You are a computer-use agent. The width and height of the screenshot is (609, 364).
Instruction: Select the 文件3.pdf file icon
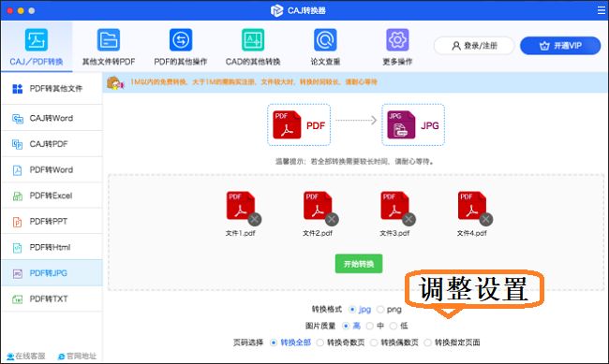pyautogui.click(x=394, y=206)
